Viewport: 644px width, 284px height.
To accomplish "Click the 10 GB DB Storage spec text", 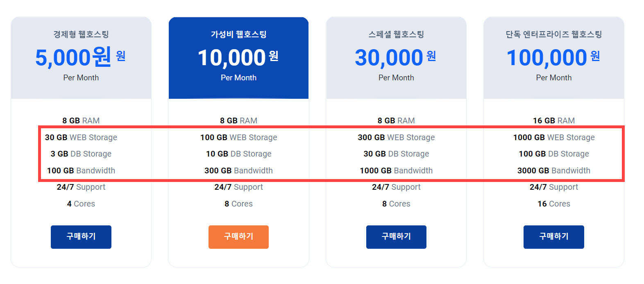I will click(x=238, y=154).
